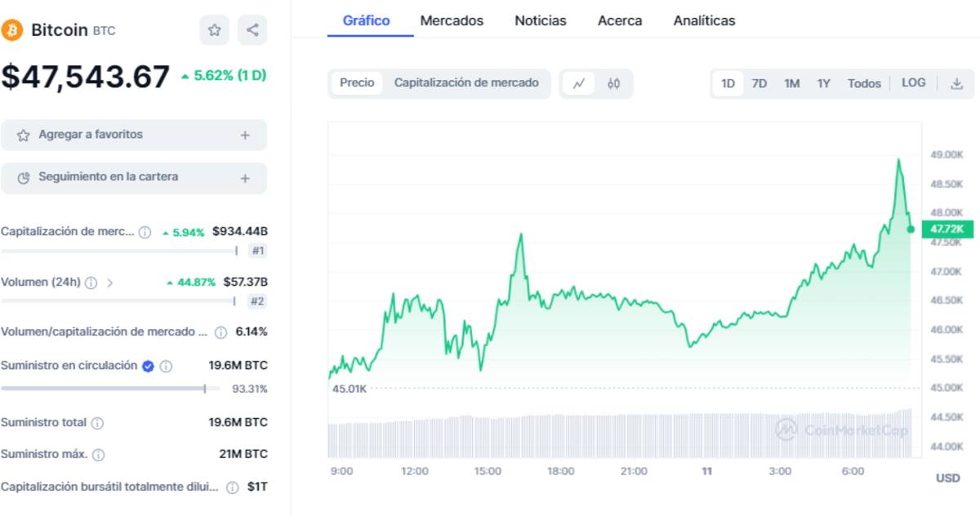Image resolution: width=980 pixels, height=516 pixels.
Task: Switch to the Mercados tab
Action: point(451,20)
